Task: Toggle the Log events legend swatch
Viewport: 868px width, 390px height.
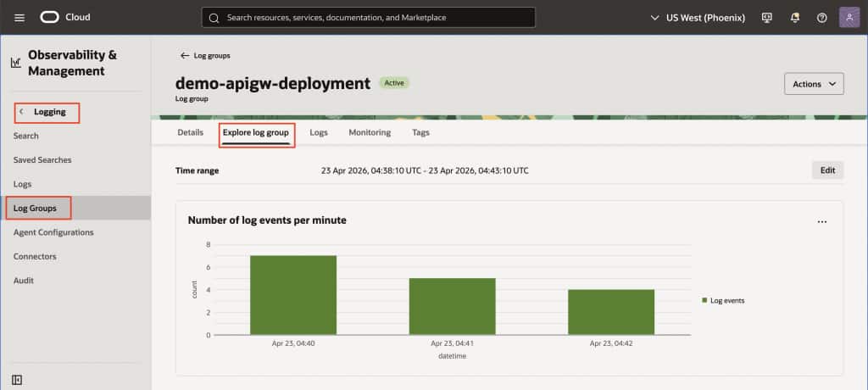Action: 704,300
